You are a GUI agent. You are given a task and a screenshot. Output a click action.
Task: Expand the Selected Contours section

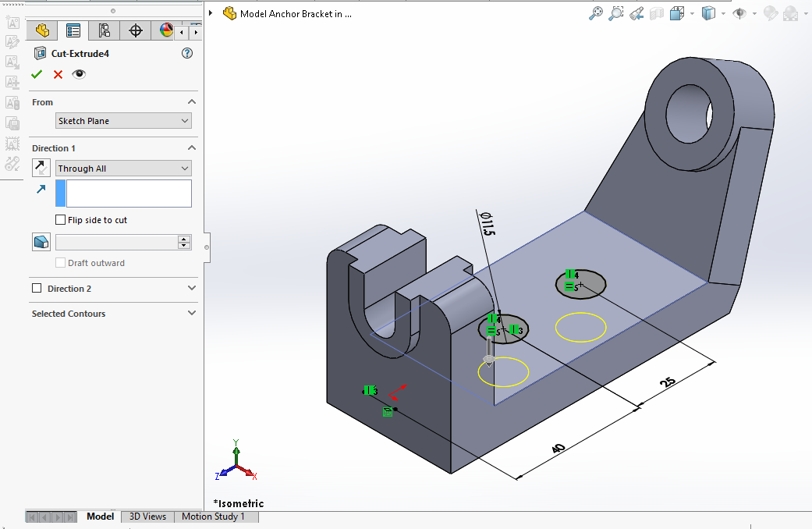click(192, 314)
